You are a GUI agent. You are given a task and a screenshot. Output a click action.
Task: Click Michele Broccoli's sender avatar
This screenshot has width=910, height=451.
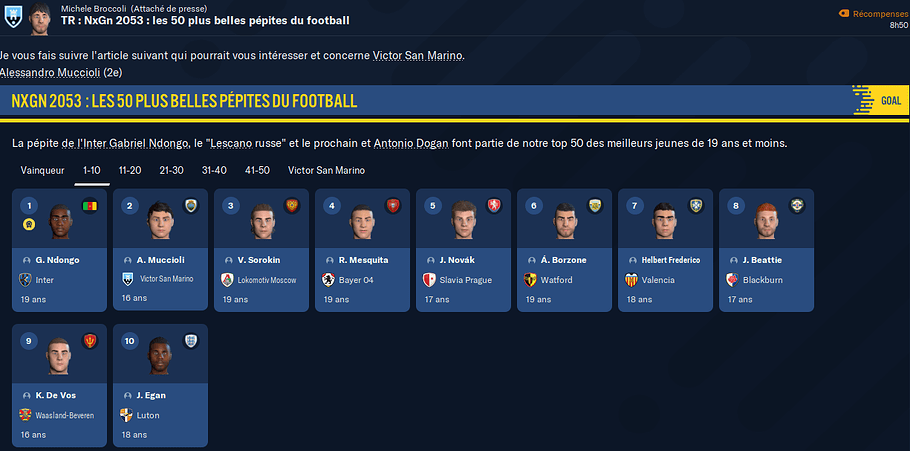pyautogui.click(x=40, y=15)
